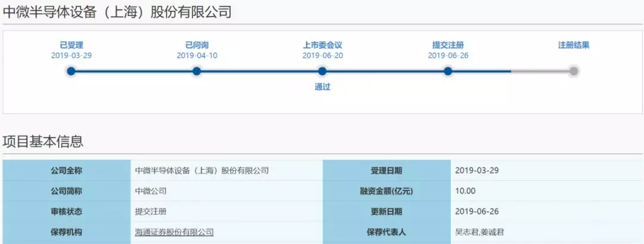644x244 pixels.
Task: Click the 审核状态 table header cell
Action: tap(67, 212)
